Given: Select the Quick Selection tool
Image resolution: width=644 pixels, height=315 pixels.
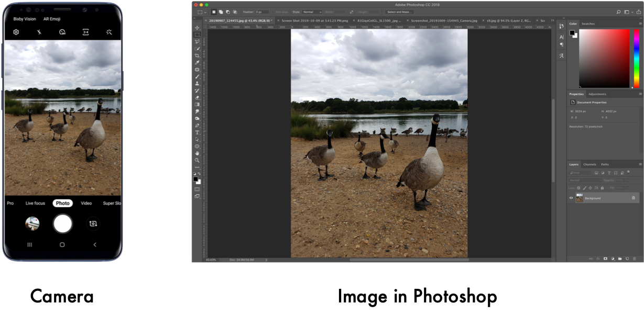Looking at the screenshot, I should (x=197, y=49).
